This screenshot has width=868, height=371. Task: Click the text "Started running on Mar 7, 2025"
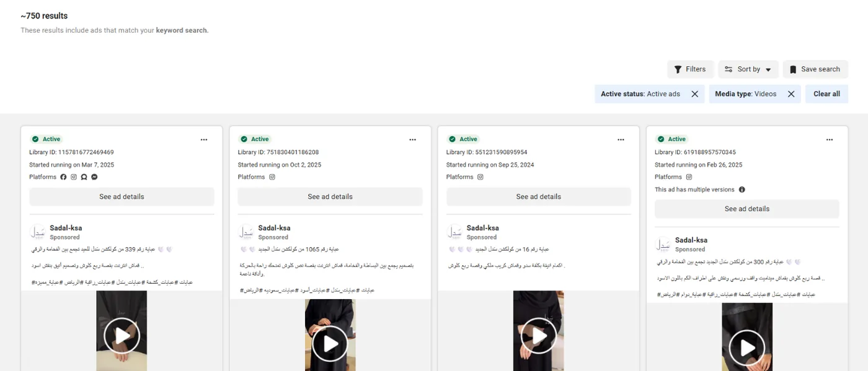(72, 165)
